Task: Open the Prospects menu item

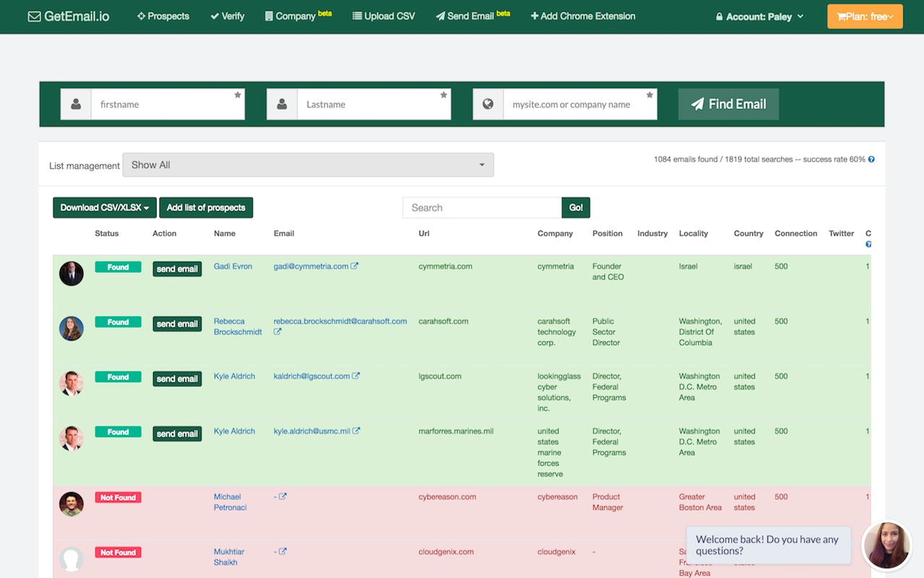Action: 163,16
